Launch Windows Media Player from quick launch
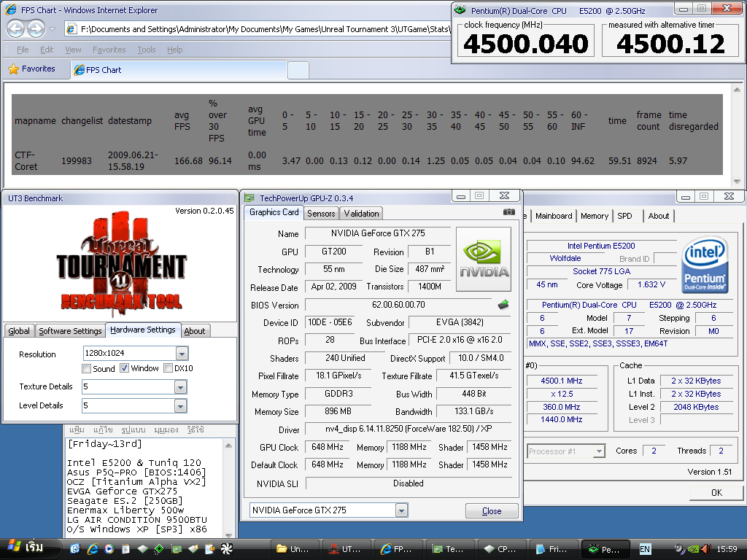 pos(109,549)
